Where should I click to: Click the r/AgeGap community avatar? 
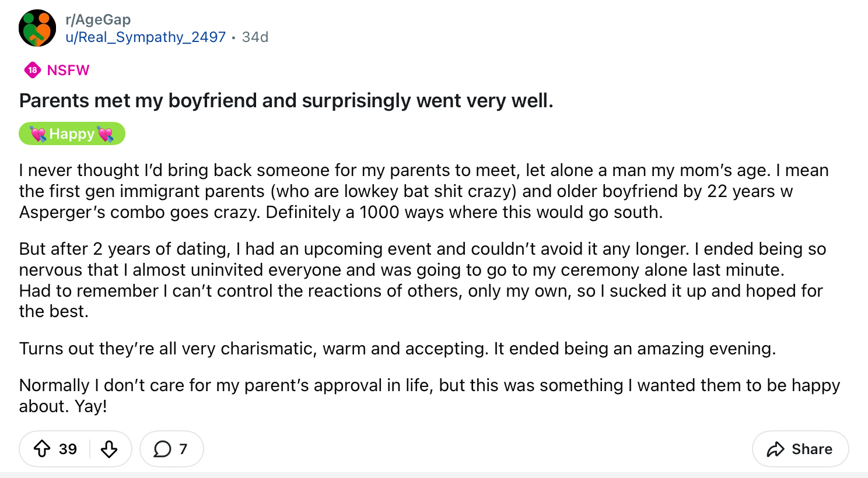[x=37, y=28]
